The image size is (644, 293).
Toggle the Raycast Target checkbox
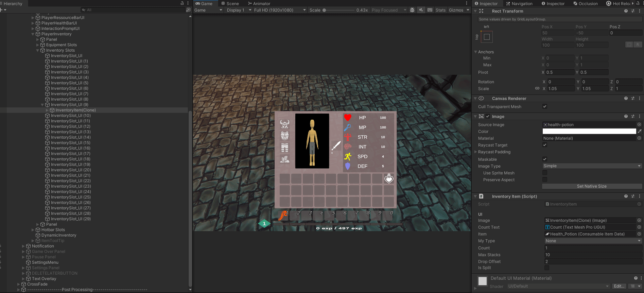(545, 145)
